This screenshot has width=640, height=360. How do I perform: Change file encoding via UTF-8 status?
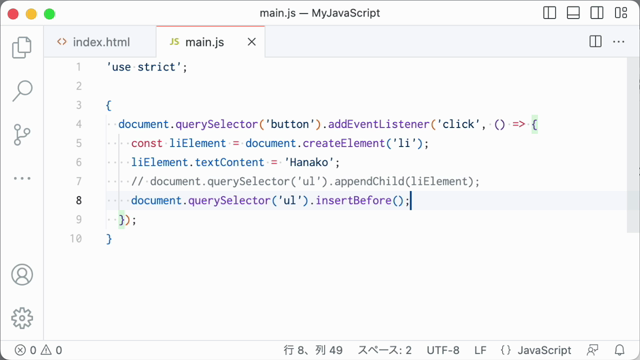443,350
